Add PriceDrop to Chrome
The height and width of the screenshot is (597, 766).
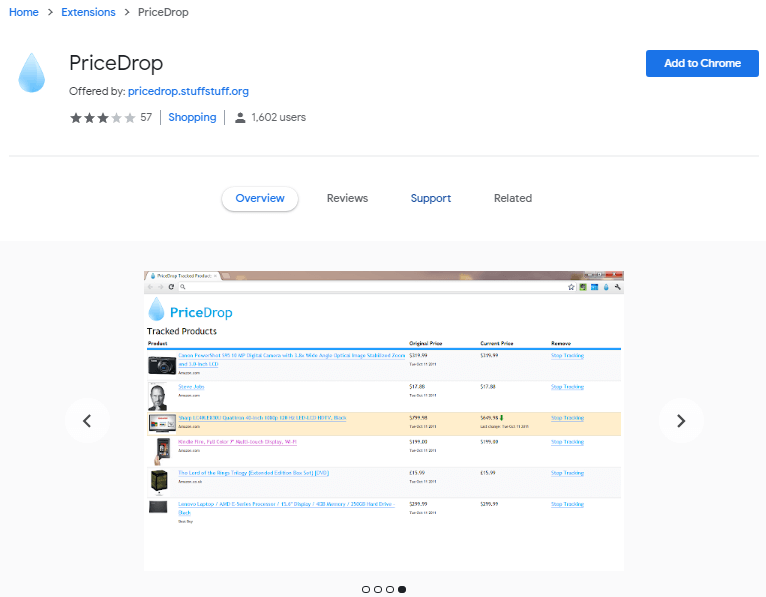702,64
